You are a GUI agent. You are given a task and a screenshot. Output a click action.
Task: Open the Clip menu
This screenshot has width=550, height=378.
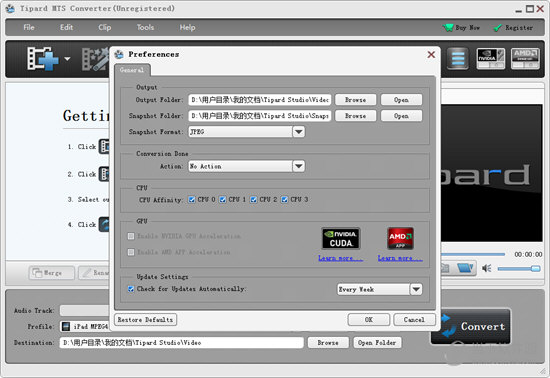[105, 27]
